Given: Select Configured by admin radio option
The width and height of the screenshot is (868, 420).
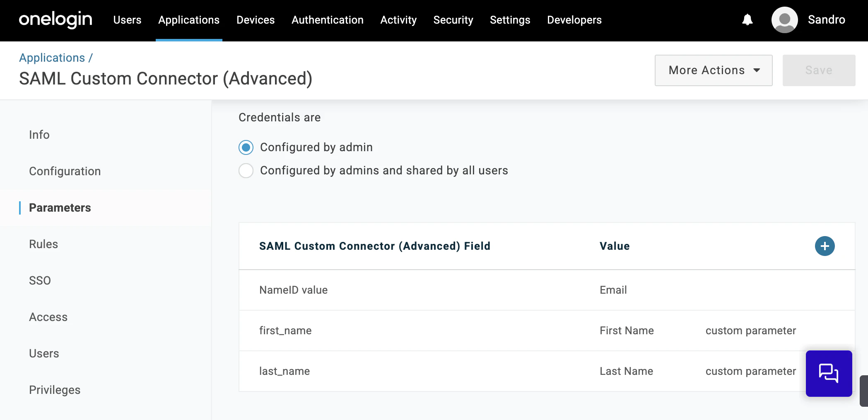Looking at the screenshot, I should pyautogui.click(x=246, y=147).
